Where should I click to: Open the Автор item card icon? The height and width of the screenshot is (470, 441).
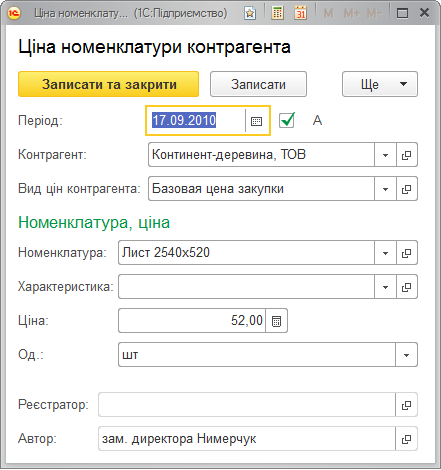pyautogui.click(x=406, y=439)
